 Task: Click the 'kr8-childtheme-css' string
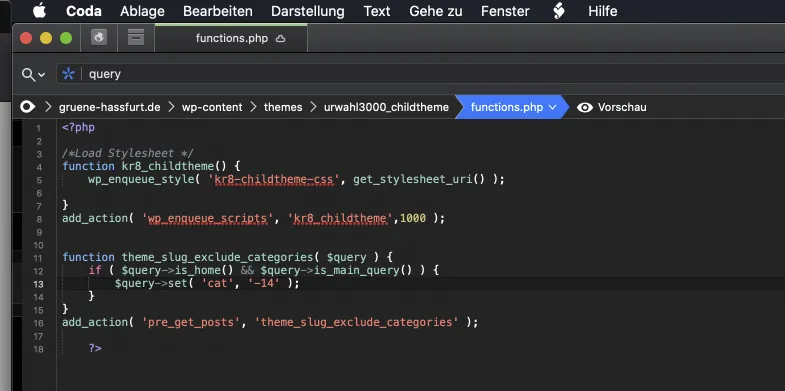274,179
